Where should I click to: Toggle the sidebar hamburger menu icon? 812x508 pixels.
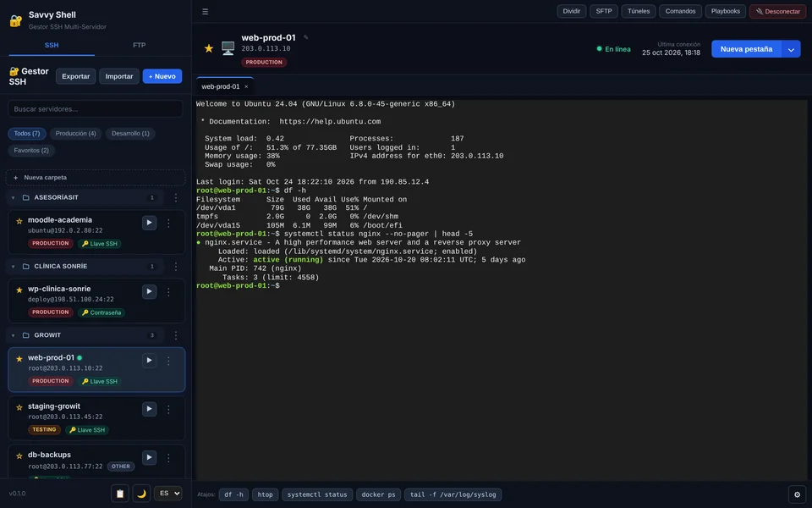coord(205,11)
